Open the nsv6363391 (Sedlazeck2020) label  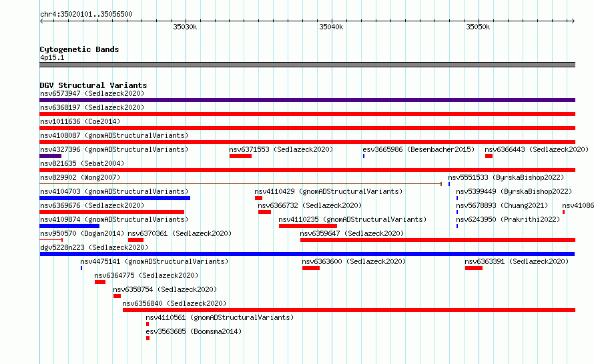[x=517, y=261]
